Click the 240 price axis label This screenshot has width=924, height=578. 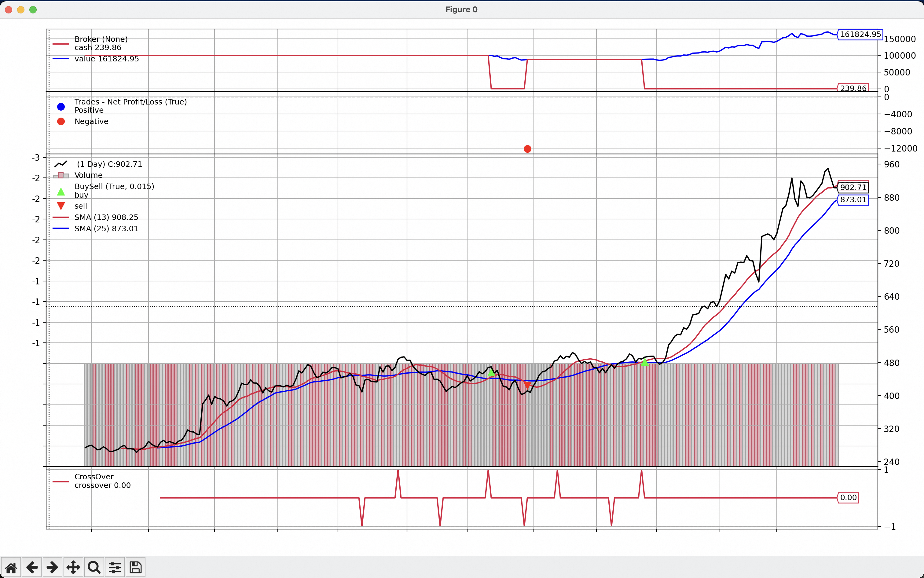(892, 462)
